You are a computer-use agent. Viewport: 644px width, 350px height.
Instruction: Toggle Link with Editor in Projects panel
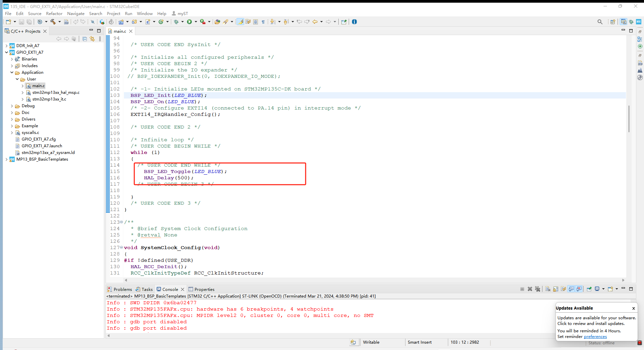92,39
